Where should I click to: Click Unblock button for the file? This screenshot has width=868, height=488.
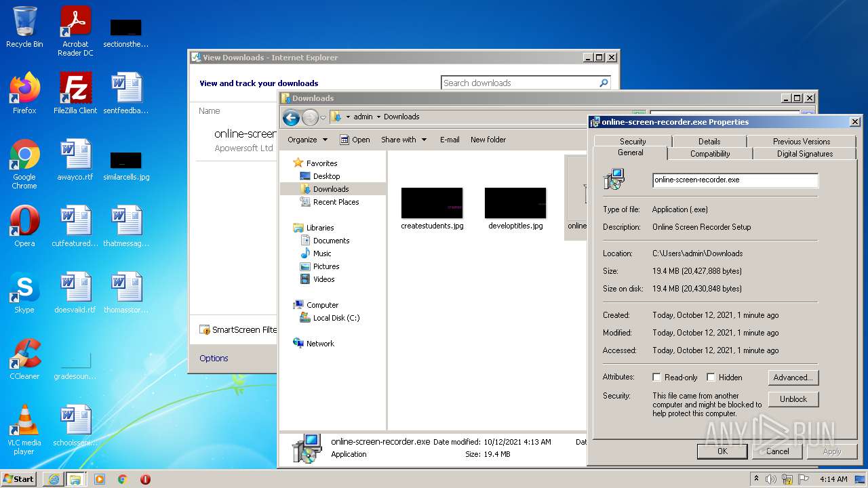[793, 399]
